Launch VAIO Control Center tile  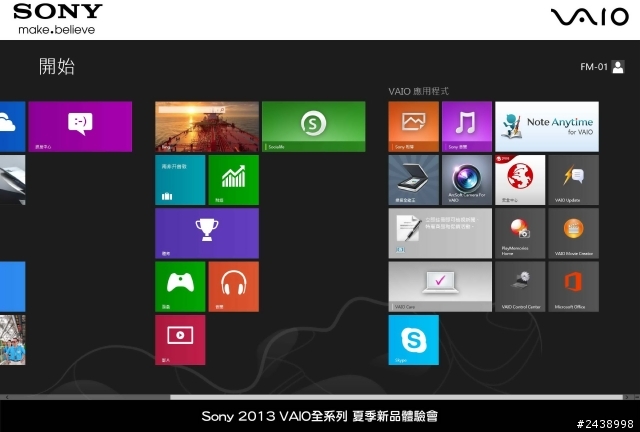pyautogui.click(x=520, y=287)
